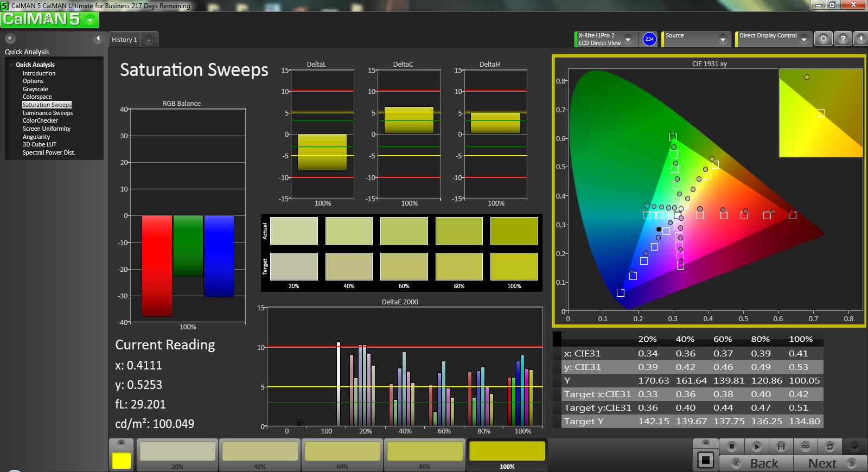Select the 40% saturation patch in bottom strip

[260, 455]
